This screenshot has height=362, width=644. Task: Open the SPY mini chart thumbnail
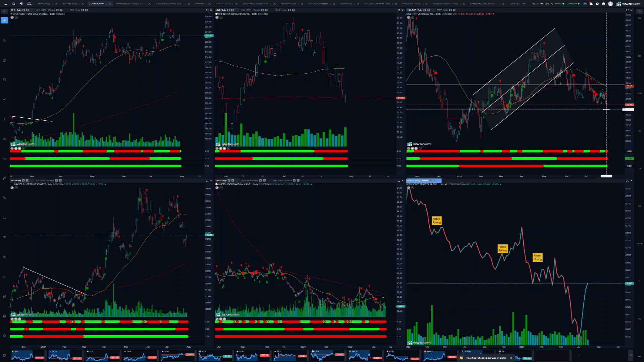pyautogui.click(x=28, y=355)
